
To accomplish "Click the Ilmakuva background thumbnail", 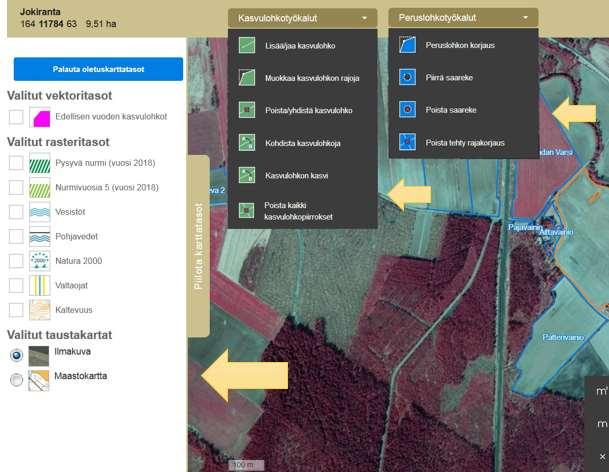I will point(39,356).
